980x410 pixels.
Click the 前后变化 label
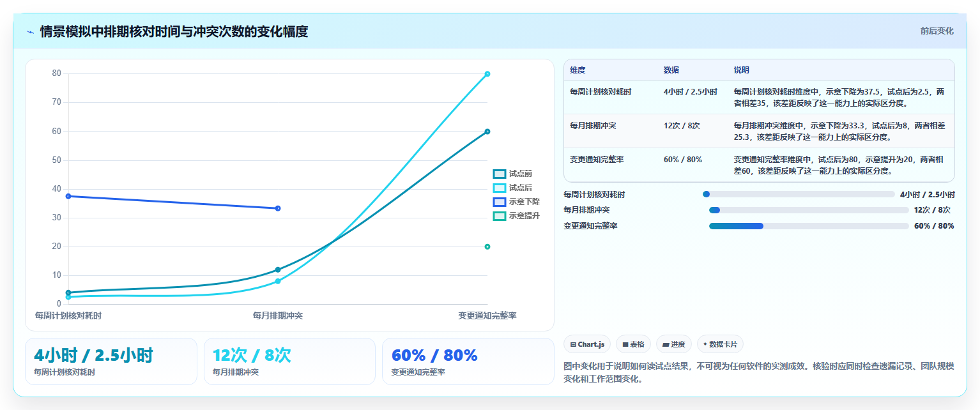(x=937, y=31)
